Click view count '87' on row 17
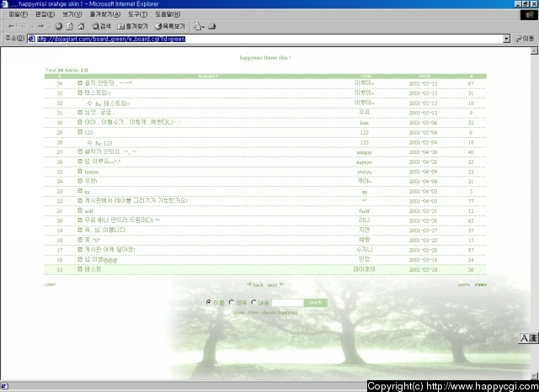This screenshot has height=392, width=539. (x=471, y=250)
